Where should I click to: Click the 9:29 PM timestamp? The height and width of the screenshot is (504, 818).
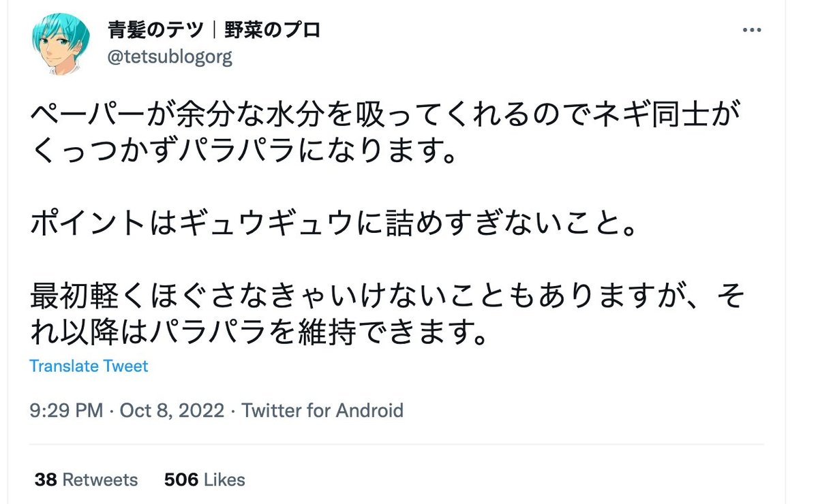[x=66, y=411]
